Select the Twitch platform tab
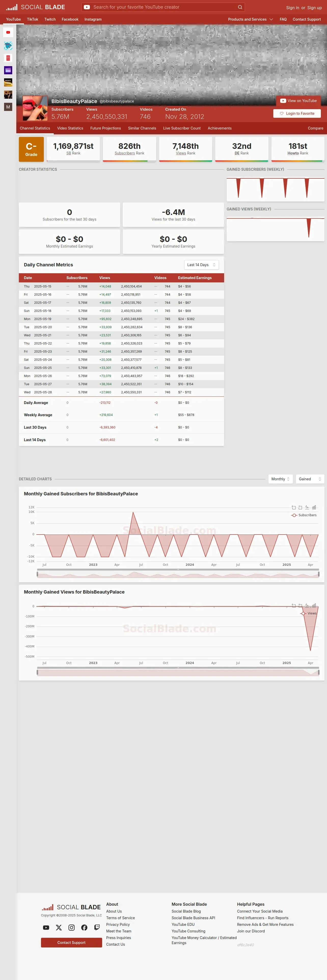Viewport: 327px width, 980px height. tap(50, 19)
